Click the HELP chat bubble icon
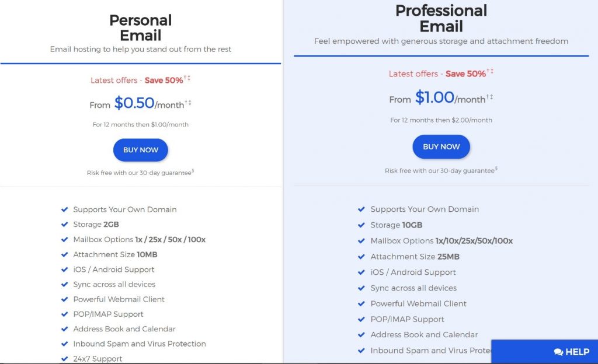The height and width of the screenshot is (364, 598). (558, 352)
